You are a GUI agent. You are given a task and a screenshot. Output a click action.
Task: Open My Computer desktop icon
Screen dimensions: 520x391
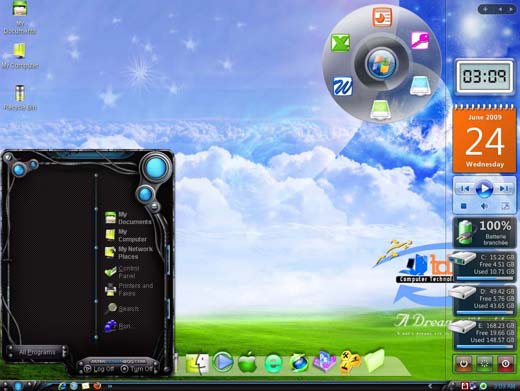20,56
